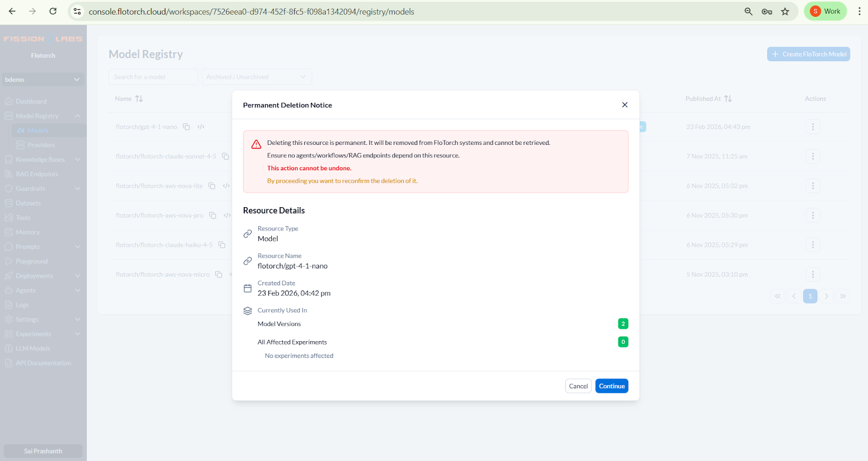Go back in browser history
868x461 pixels.
12,11
